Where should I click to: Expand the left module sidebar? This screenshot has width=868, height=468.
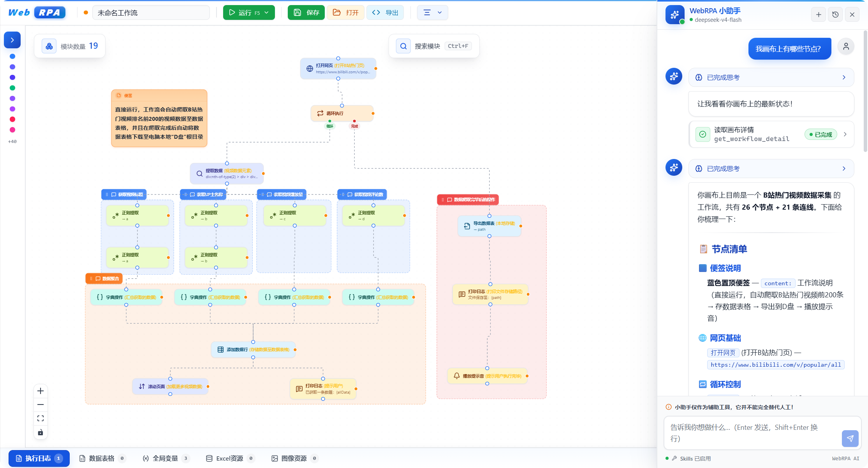click(x=12, y=40)
